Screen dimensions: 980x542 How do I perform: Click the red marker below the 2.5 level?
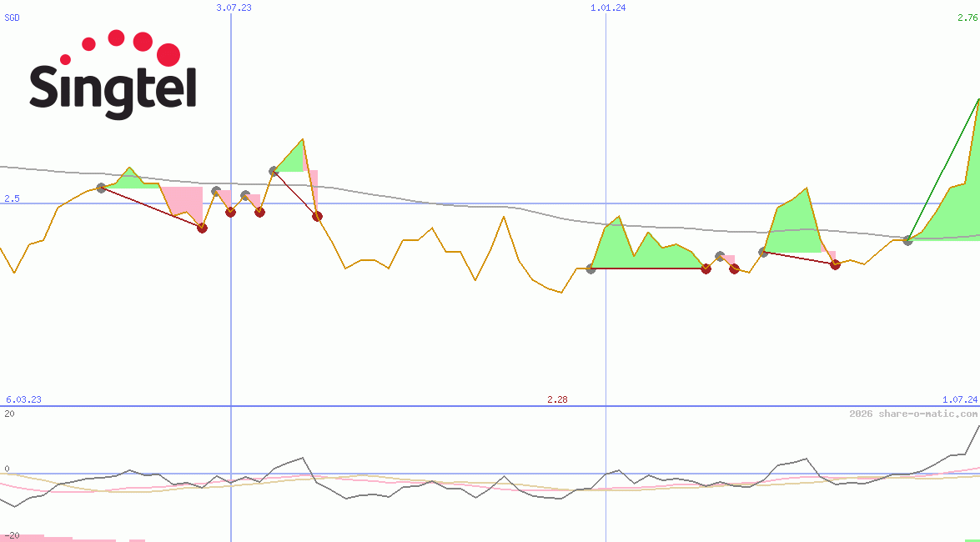[x=231, y=213]
